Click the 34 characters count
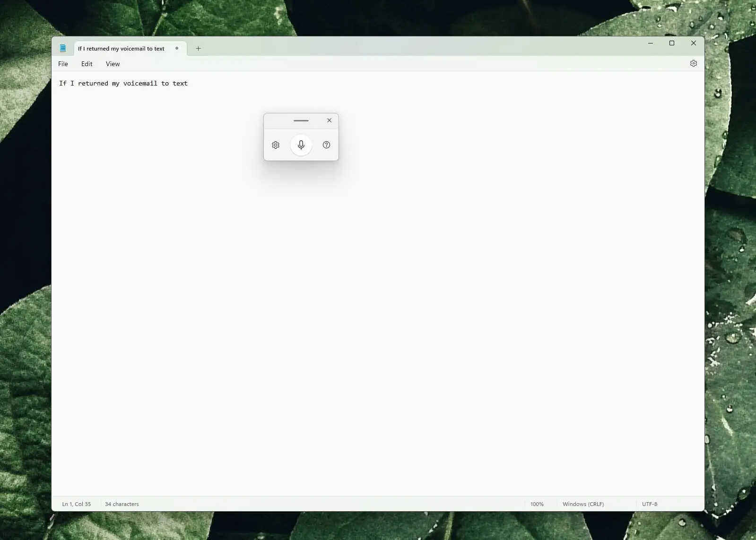The width and height of the screenshot is (756, 540). click(122, 504)
